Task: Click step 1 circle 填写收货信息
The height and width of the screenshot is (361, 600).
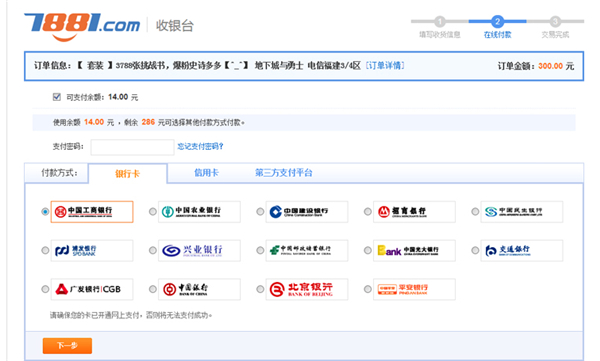Action: pos(440,21)
